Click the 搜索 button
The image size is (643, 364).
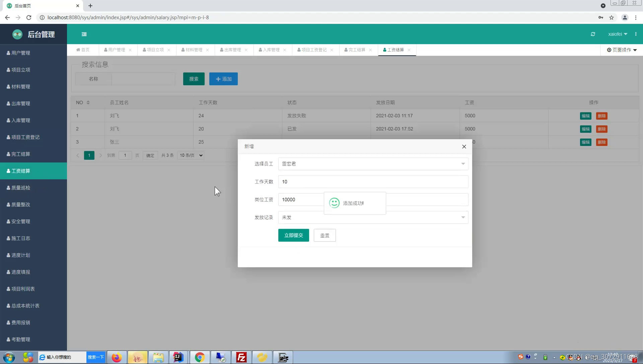pos(194,79)
